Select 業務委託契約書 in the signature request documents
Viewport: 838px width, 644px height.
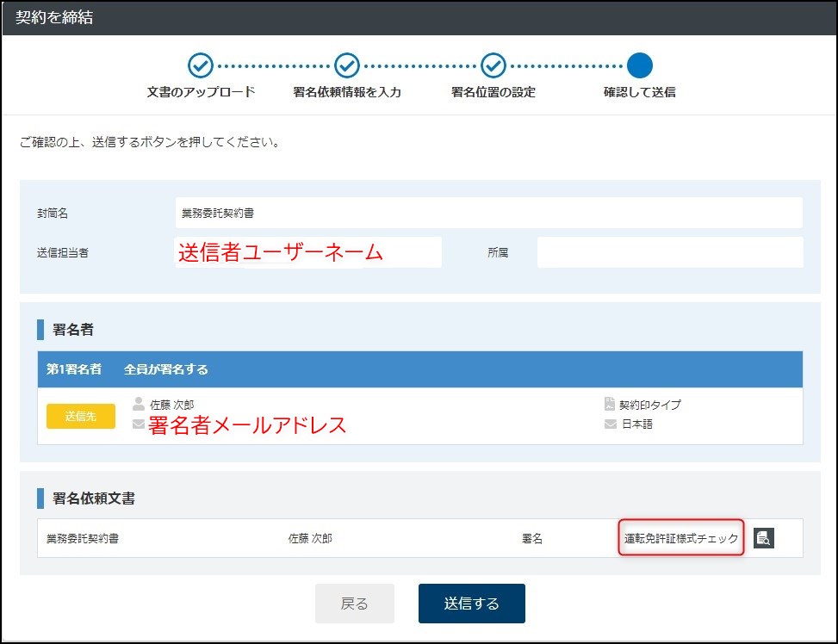83,538
